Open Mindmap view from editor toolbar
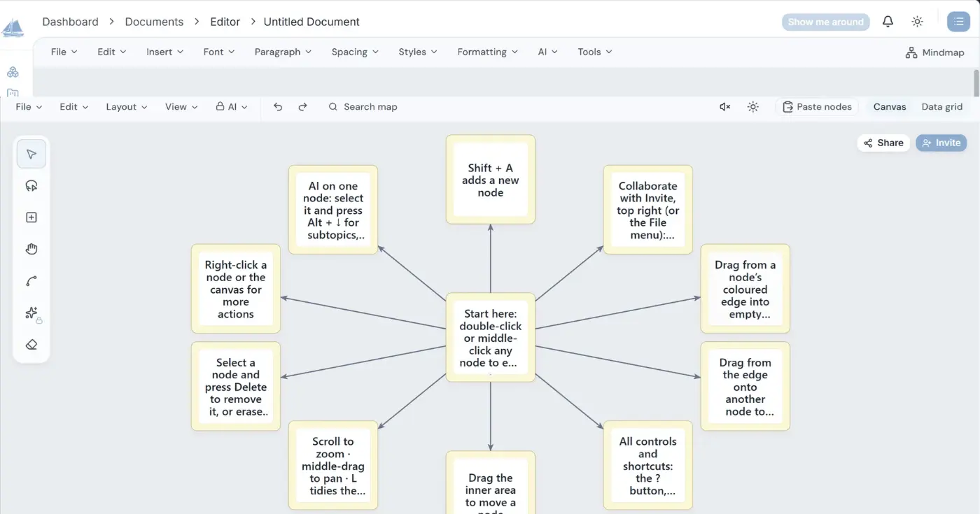Screen dimensions: 980x514 934,52
